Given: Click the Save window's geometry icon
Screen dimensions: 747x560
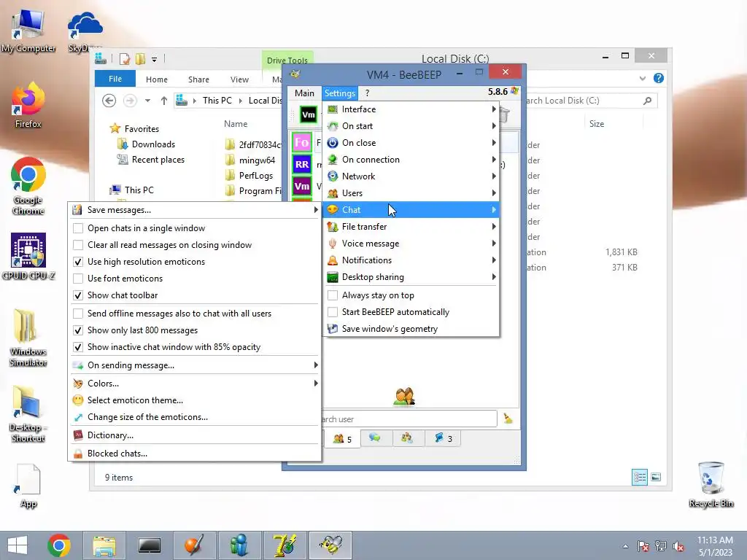Looking at the screenshot, I should click(333, 329).
